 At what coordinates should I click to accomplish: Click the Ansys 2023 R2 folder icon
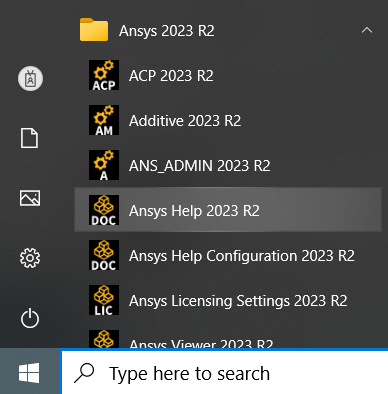pos(94,30)
